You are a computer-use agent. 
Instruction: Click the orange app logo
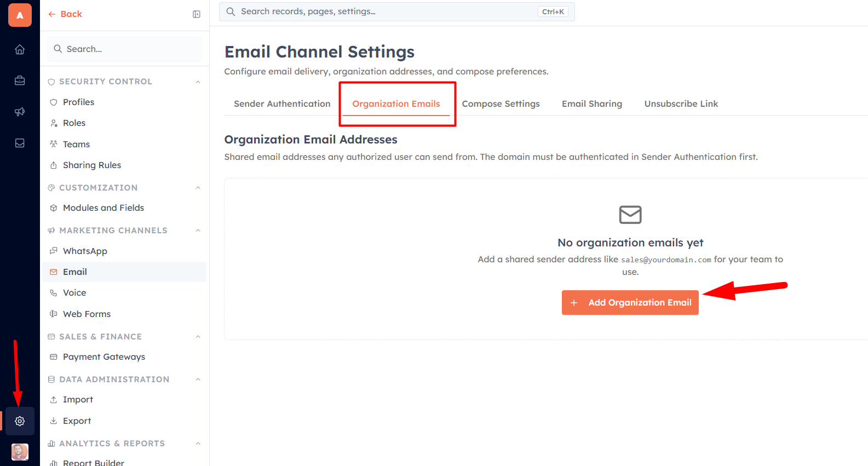20,15
